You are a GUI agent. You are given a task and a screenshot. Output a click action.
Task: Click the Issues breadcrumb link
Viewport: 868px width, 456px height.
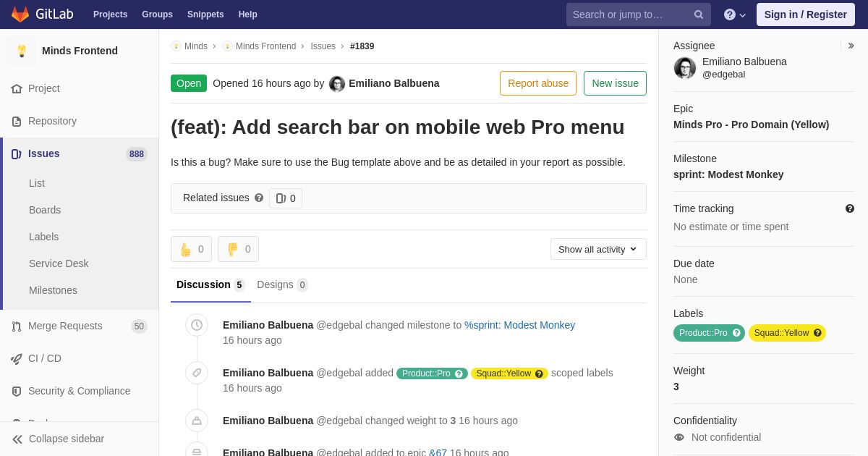[323, 46]
